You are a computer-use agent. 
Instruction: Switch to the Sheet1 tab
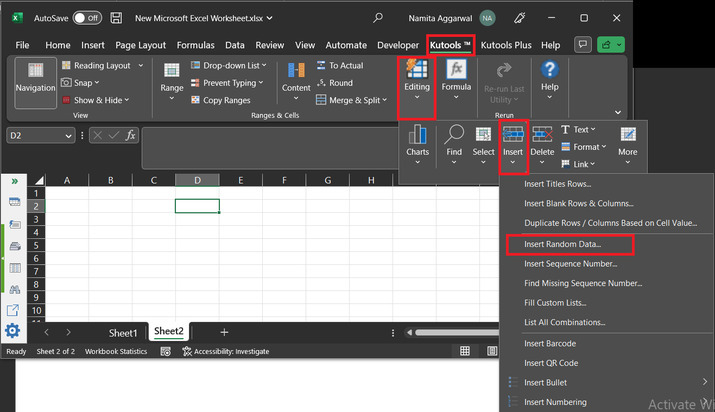[122, 332]
